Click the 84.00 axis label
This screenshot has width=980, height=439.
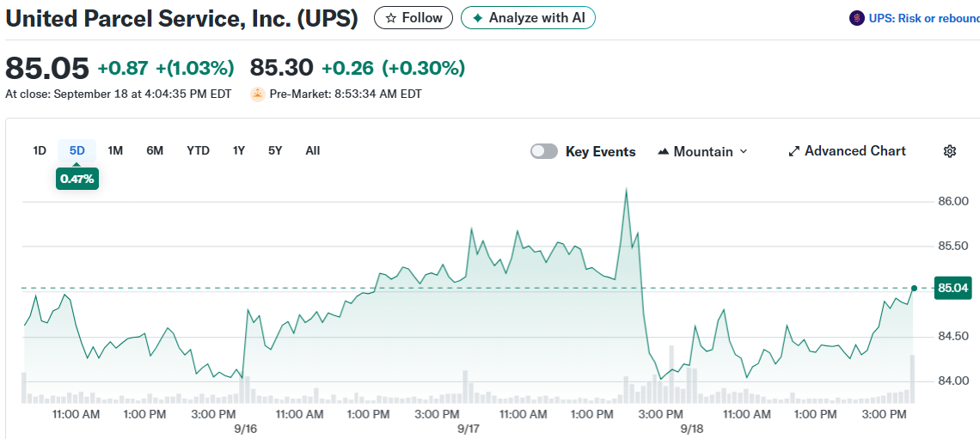(x=953, y=381)
